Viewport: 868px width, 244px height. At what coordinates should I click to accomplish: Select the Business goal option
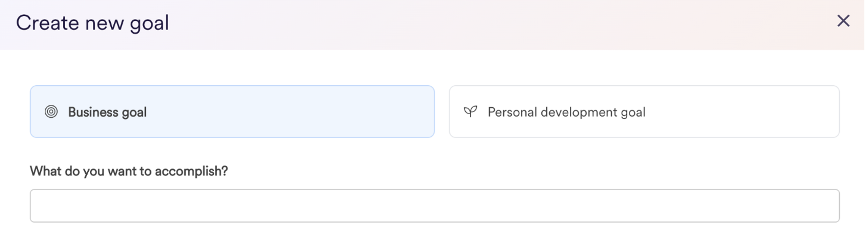point(232,112)
